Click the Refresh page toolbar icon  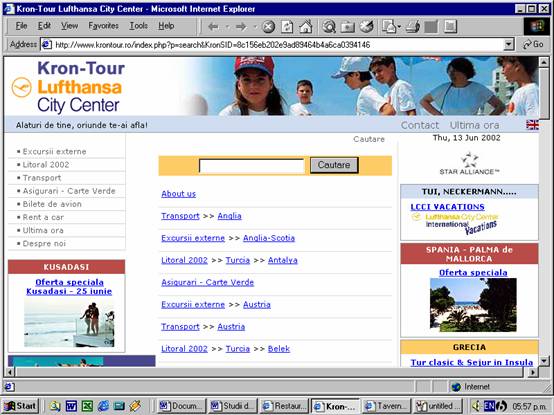(287, 26)
